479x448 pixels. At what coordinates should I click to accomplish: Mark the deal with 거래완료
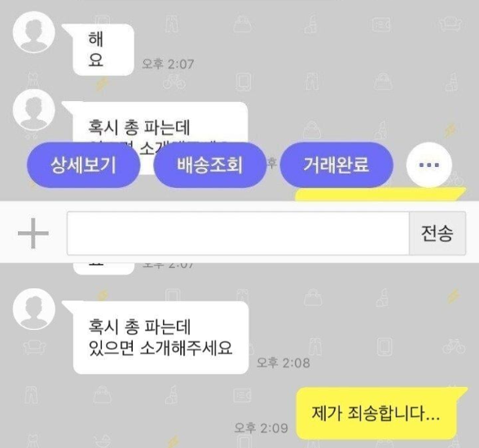click(336, 165)
